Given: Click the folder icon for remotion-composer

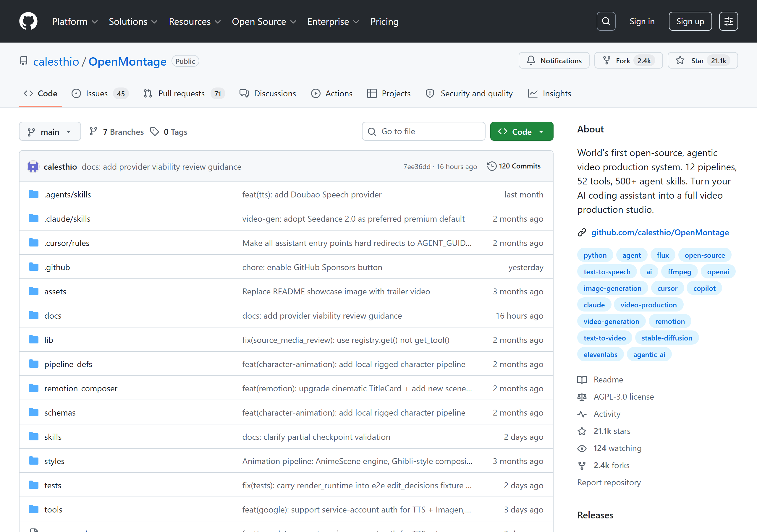Looking at the screenshot, I should point(34,388).
